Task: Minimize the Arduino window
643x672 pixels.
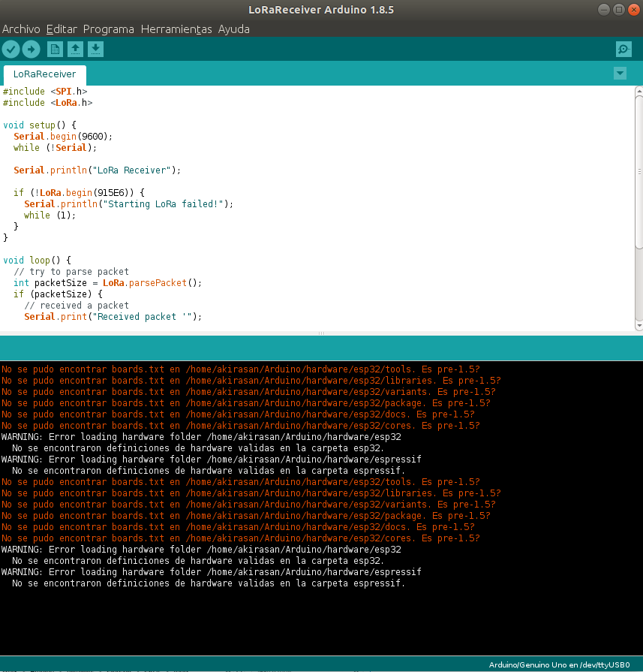Action: pos(603,10)
